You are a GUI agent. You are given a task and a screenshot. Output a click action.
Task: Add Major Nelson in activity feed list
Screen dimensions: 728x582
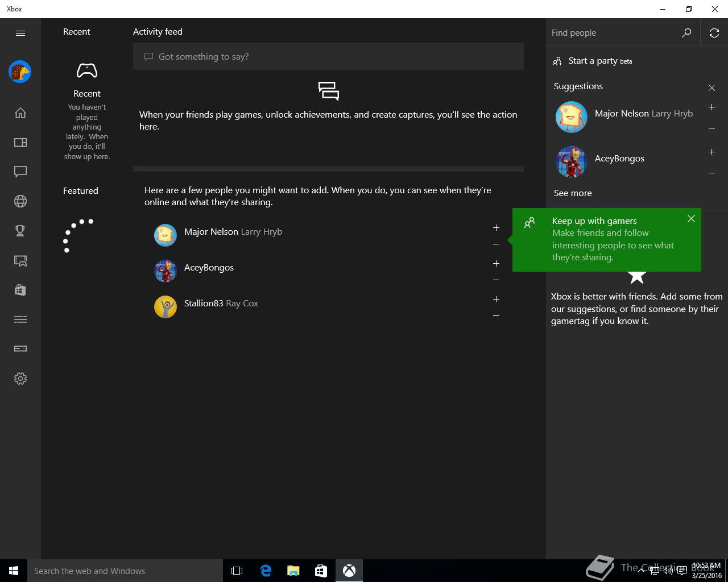[496, 227]
